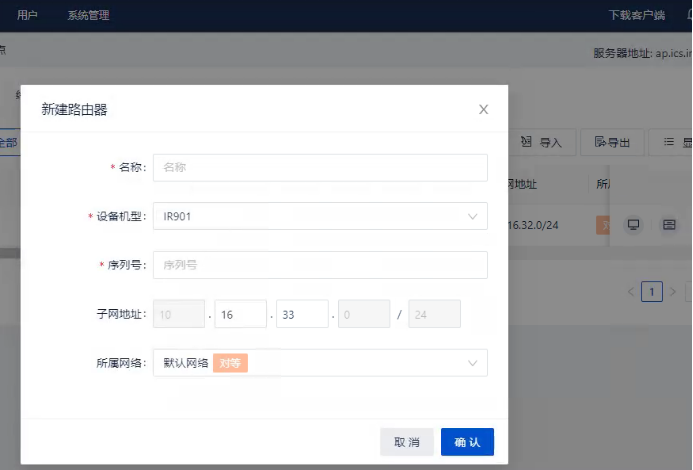
Task: Click the 默认网络 selection in 所属网络
Action: click(x=186, y=363)
